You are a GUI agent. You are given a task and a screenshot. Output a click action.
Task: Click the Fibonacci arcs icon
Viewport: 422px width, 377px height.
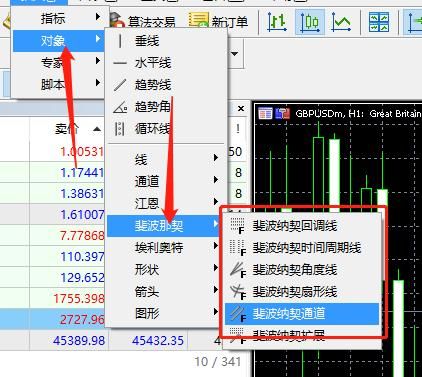tap(238, 270)
